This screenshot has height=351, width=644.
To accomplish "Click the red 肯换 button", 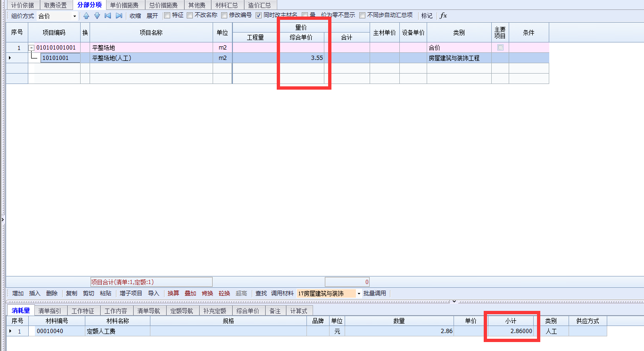I will pyautogui.click(x=207, y=293).
